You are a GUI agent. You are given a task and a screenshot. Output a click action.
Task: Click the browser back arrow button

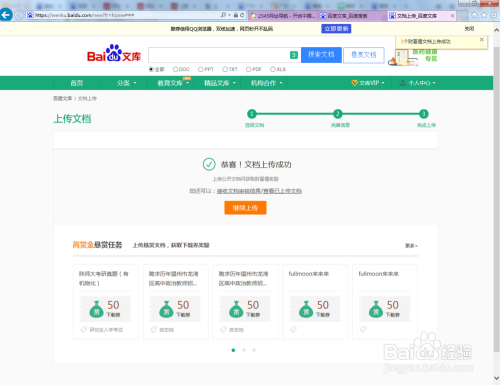coord(6,15)
